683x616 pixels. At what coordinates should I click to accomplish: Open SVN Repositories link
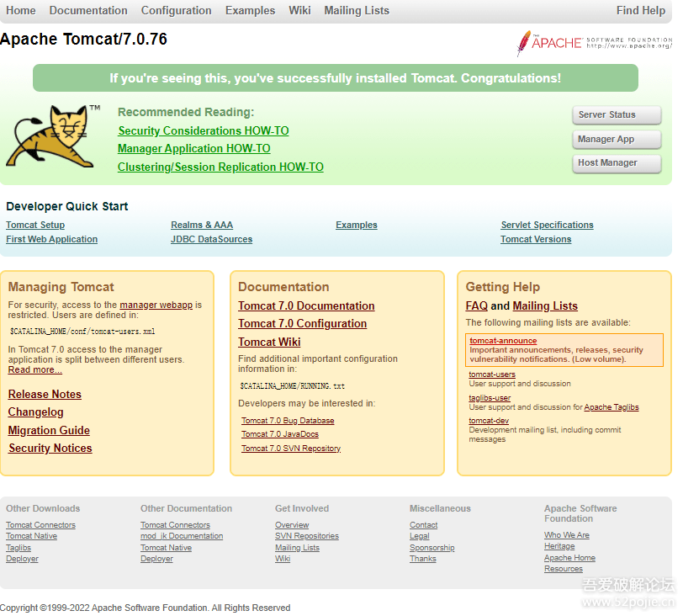pyautogui.click(x=307, y=536)
